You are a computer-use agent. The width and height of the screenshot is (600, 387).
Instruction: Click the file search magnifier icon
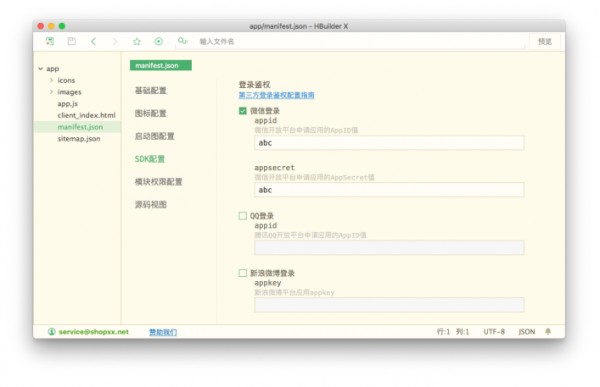pos(183,41)
